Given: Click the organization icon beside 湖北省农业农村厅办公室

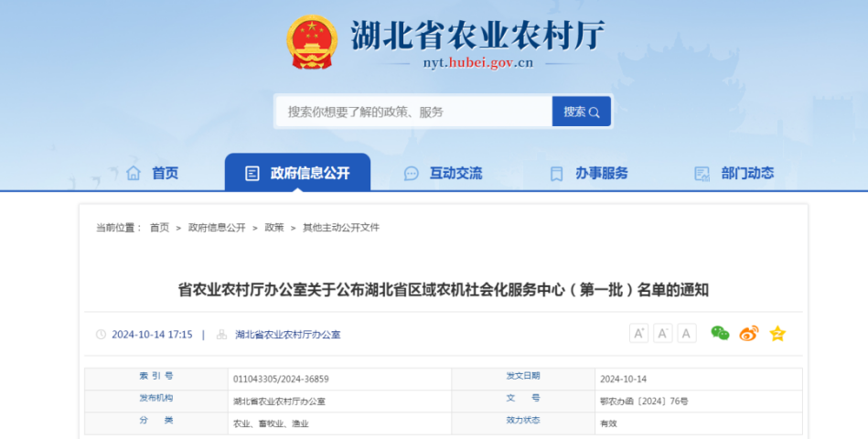Looking at the screenshot, I should coord(221,335).
